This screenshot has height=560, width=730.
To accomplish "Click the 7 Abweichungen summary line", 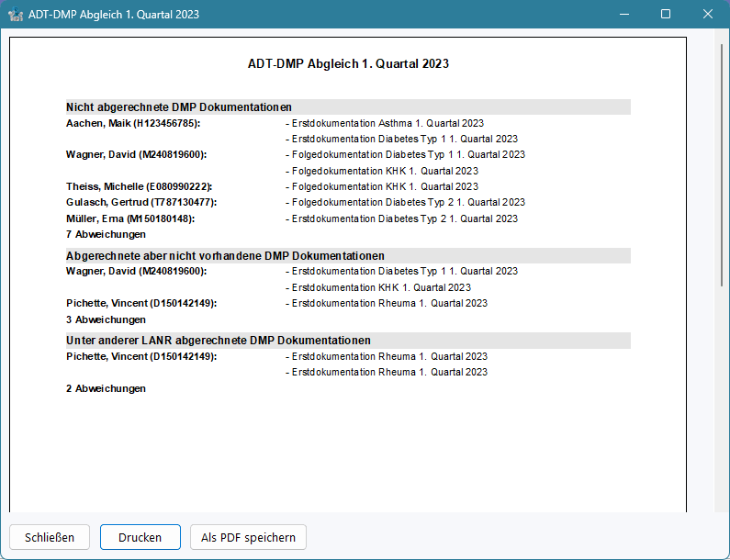I will click(106, 234).
